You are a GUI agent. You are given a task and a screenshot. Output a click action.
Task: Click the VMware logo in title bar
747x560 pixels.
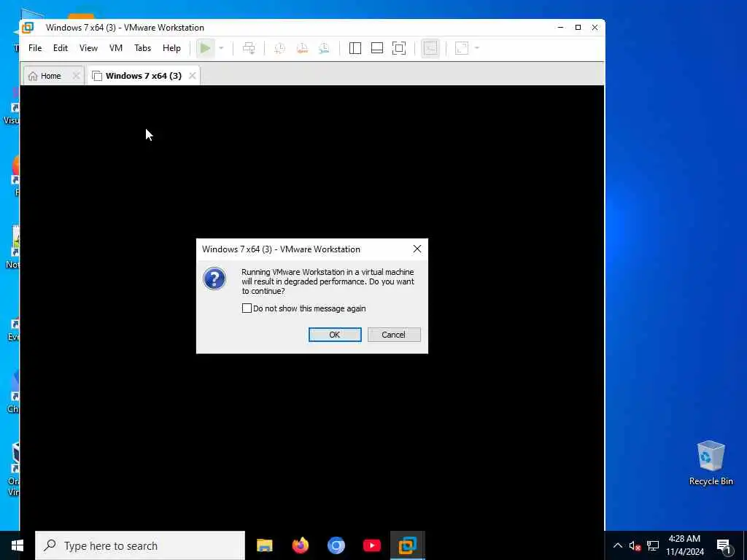point(28,28)
